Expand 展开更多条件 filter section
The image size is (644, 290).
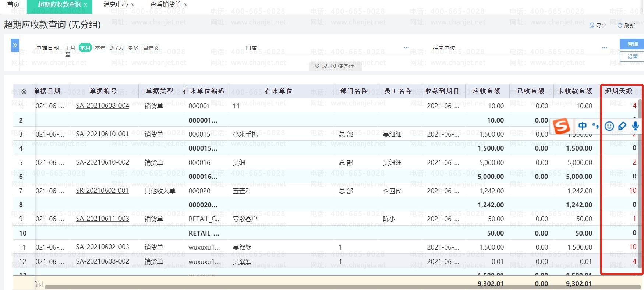pyautogui.click(x=335, y=66)
